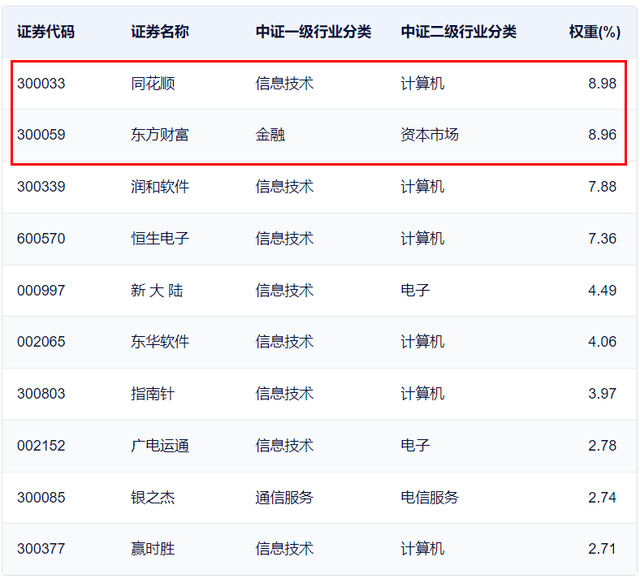This screenshot has width=640, height=587.
Task: Select stock name 广电运通
Action: [160, 446]
